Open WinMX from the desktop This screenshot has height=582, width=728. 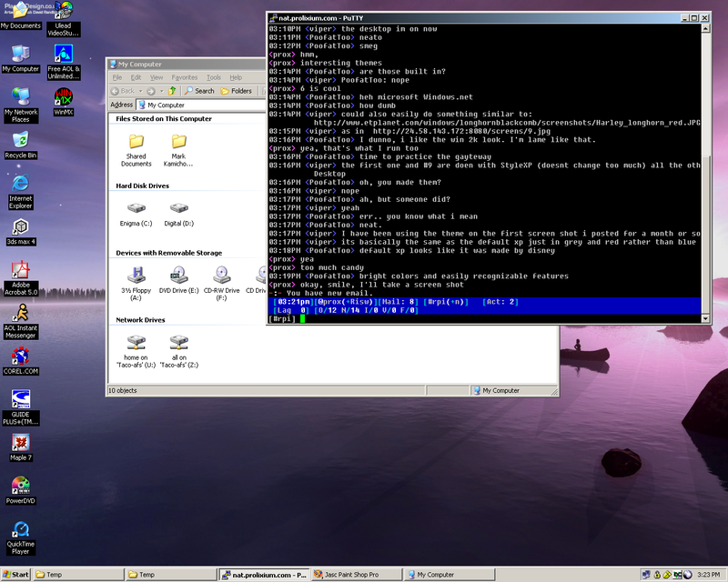click(x=64, y=98)
